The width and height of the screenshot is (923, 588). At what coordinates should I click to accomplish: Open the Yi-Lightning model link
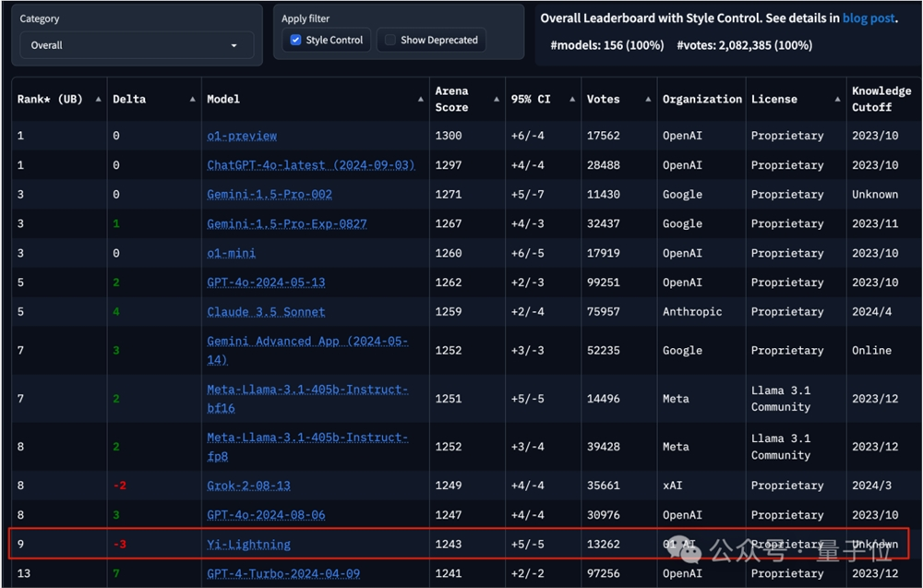tap(248, 545)
